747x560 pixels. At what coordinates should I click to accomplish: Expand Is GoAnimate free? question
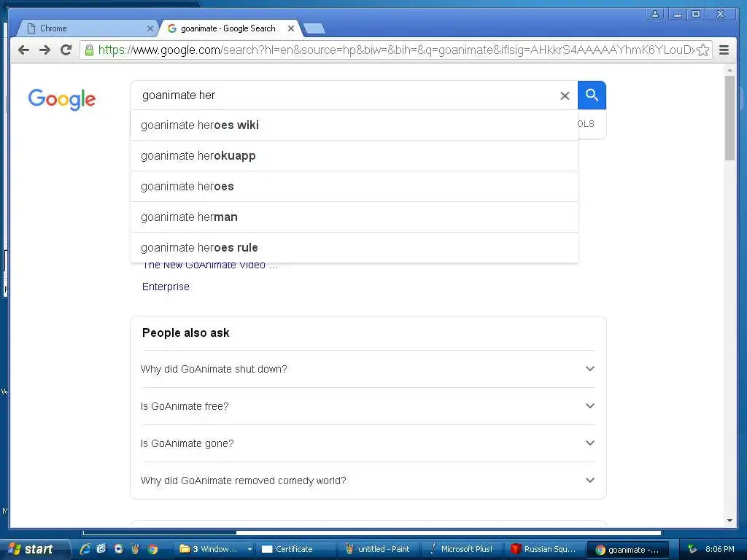[x=368, y=406]
